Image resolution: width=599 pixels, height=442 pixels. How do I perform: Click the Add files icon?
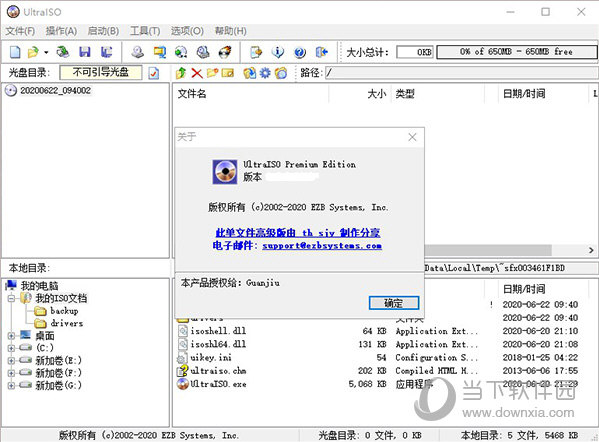(249, 73)
